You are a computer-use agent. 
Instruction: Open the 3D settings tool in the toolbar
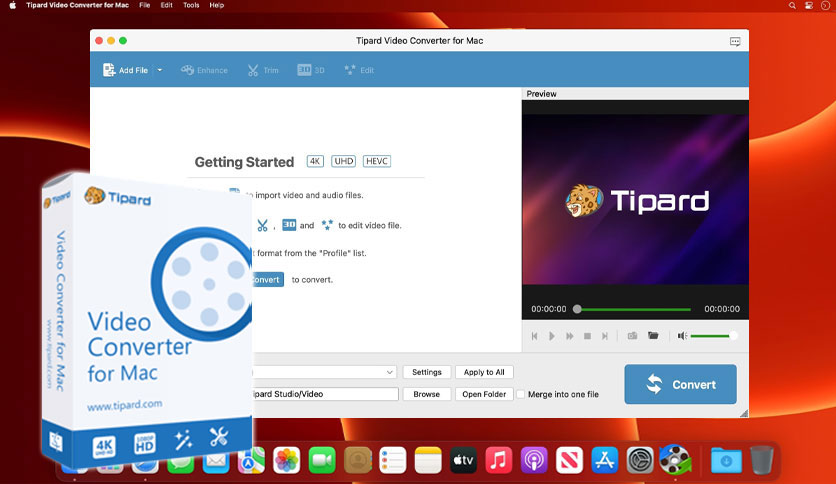(x=311, y=70)
